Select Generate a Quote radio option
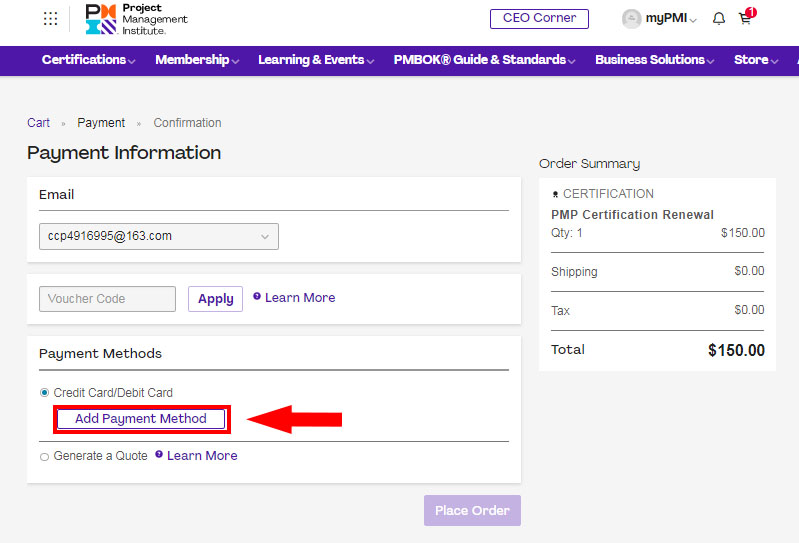 (x=44, y=457)
